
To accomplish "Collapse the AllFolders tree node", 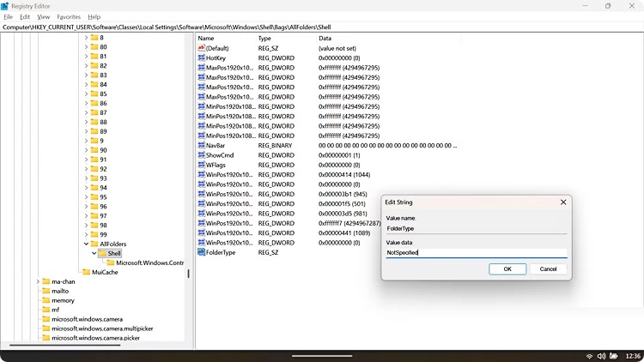I will point(86,244).
